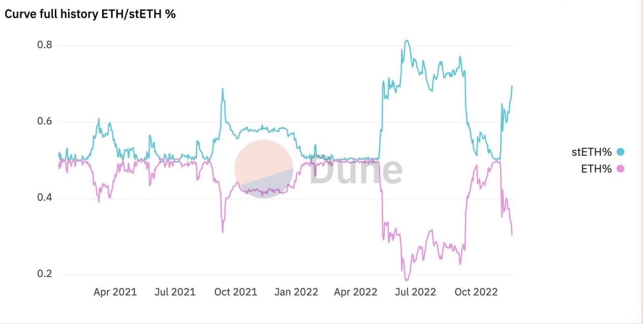Click the 0.8 y-axis label
644x324 pixels.
(x=45, y=45)
